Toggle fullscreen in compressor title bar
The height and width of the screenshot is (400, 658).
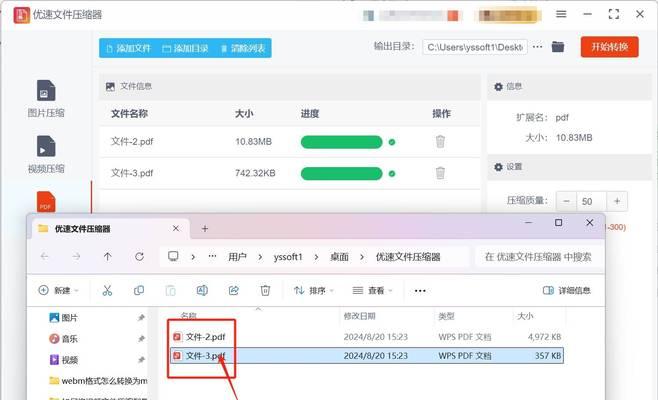(x=614, y=14)
